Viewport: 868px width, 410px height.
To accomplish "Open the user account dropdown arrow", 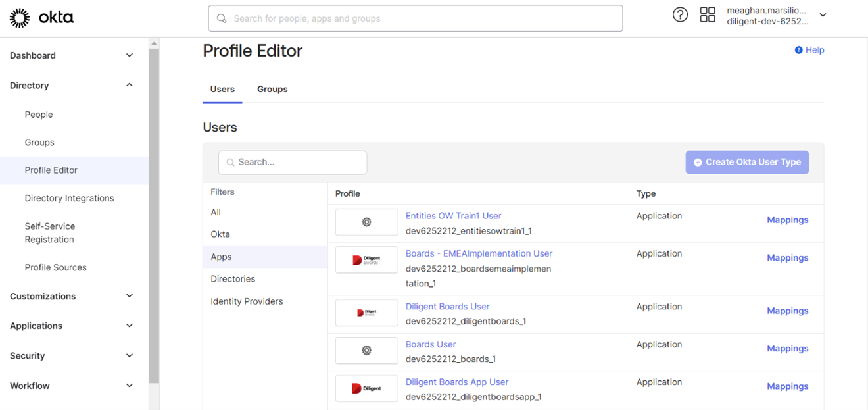I will [823, 15].
